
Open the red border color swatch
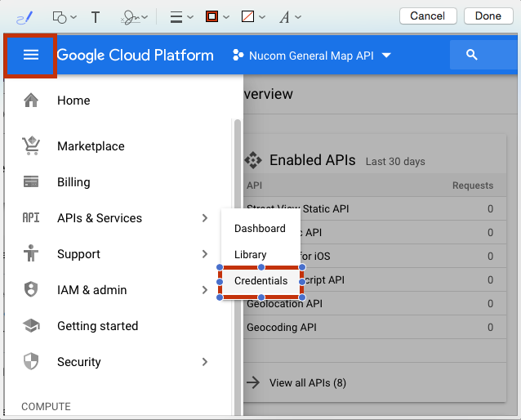[x=216, y=16]
